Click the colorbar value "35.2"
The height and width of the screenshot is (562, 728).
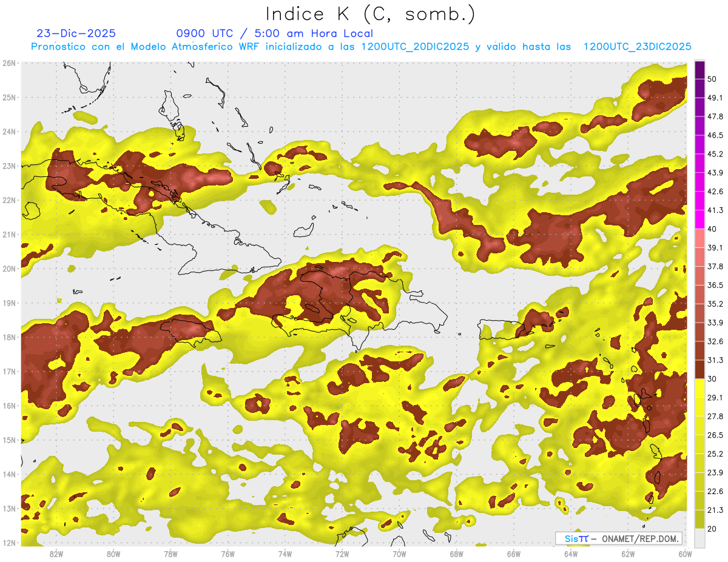(715, 304)
